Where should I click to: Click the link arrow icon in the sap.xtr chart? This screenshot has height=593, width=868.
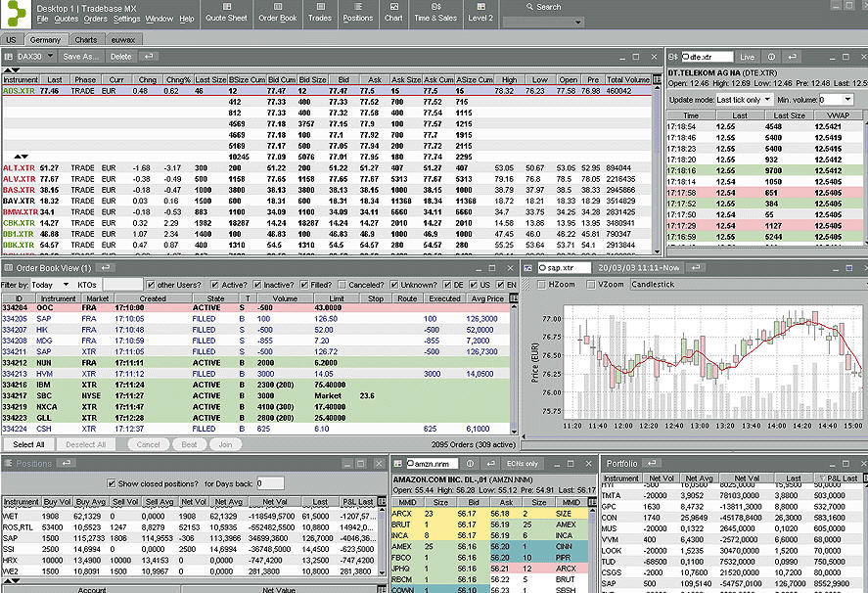click(696, 267)
